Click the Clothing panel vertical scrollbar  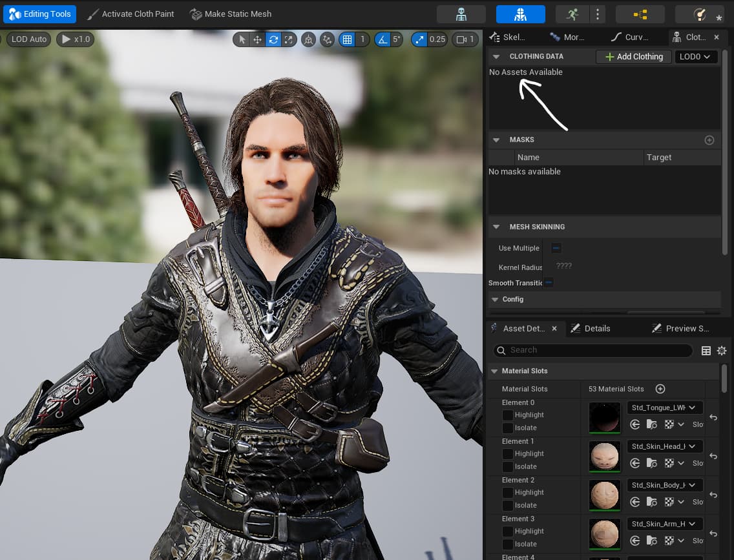click(725, 152)
